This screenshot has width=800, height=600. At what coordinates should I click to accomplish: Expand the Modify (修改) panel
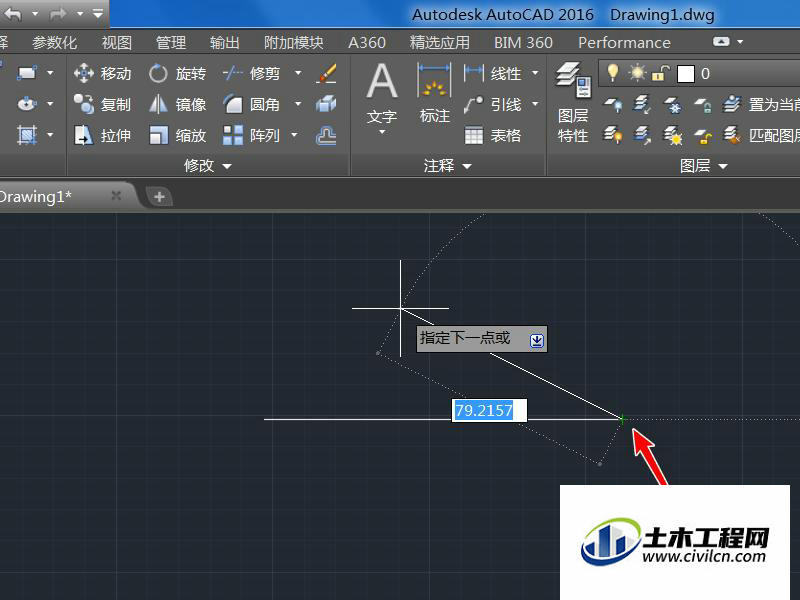[207, 166]
